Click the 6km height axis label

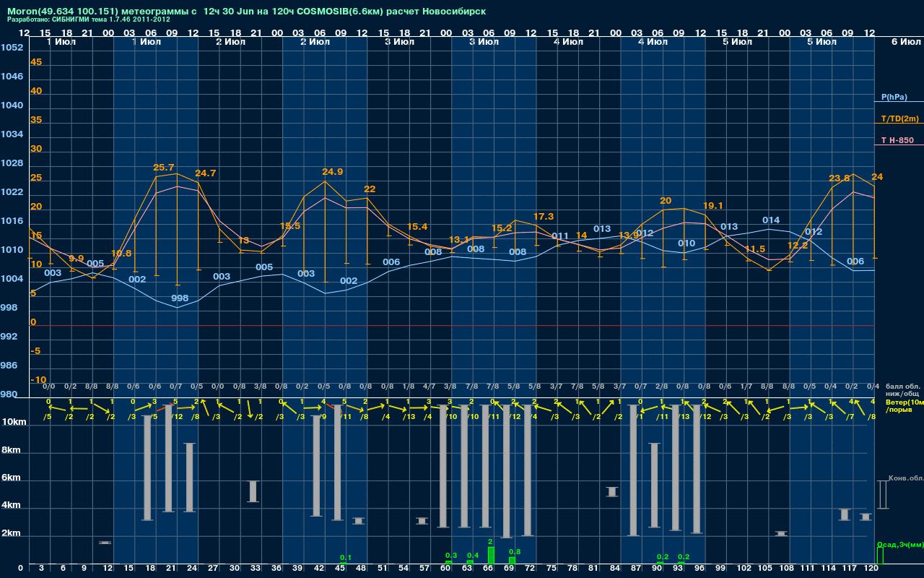tap(12, 478)
